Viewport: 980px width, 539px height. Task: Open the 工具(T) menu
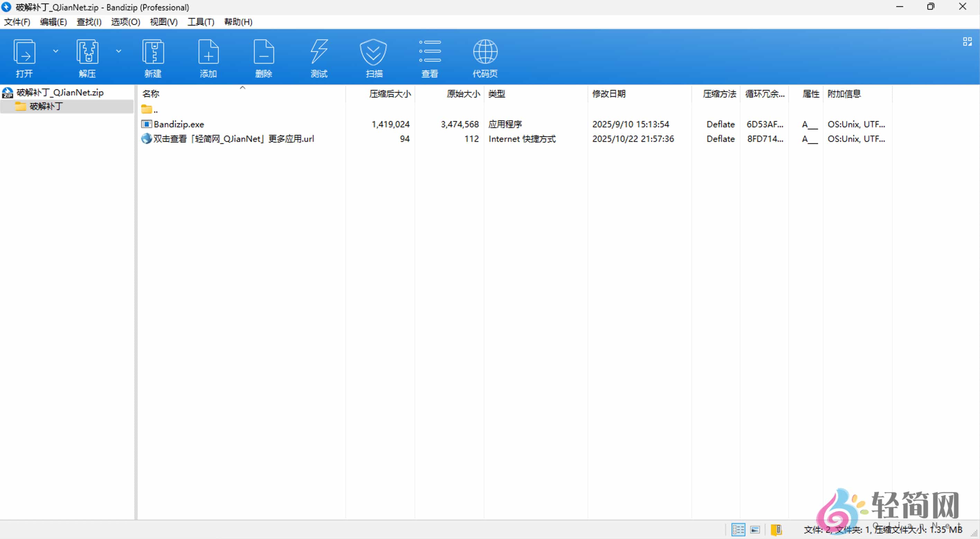200,22
